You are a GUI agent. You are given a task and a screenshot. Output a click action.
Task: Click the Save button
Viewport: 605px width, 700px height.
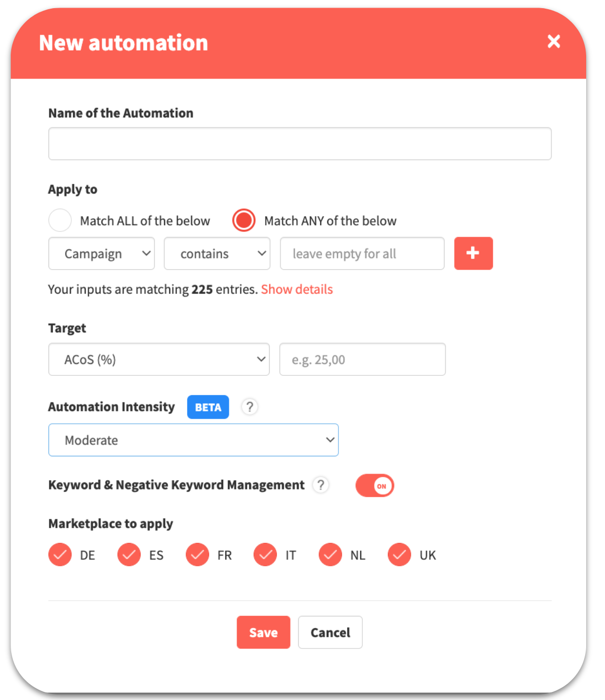click(x=264, y=632)
